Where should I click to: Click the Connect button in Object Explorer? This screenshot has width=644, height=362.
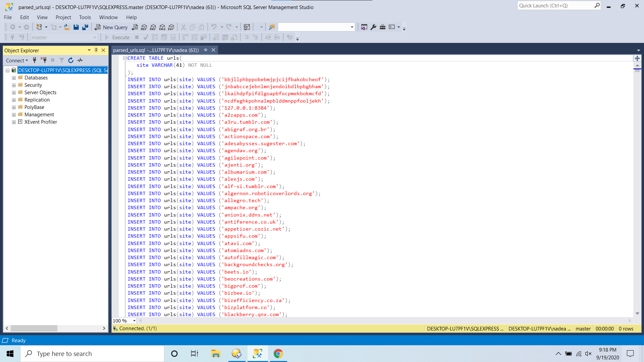17,60
